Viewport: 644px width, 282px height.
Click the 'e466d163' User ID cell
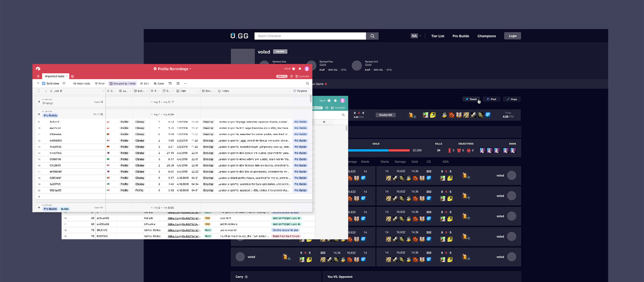[x=56, y=140]
